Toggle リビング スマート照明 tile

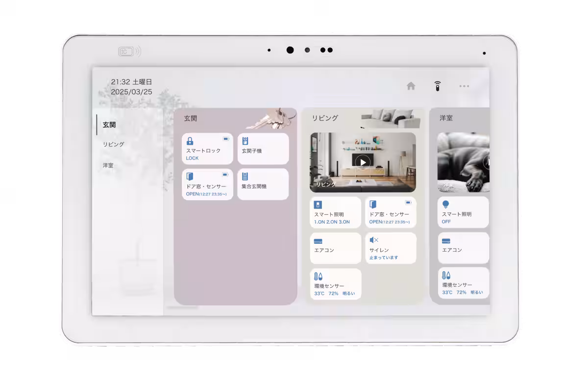pos(336,212)
